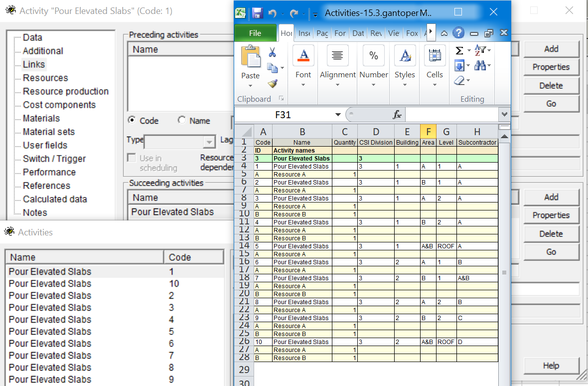Click the Find & Select binoculars icon
This screenshot has height=386, width=588.
click(480, 66)
